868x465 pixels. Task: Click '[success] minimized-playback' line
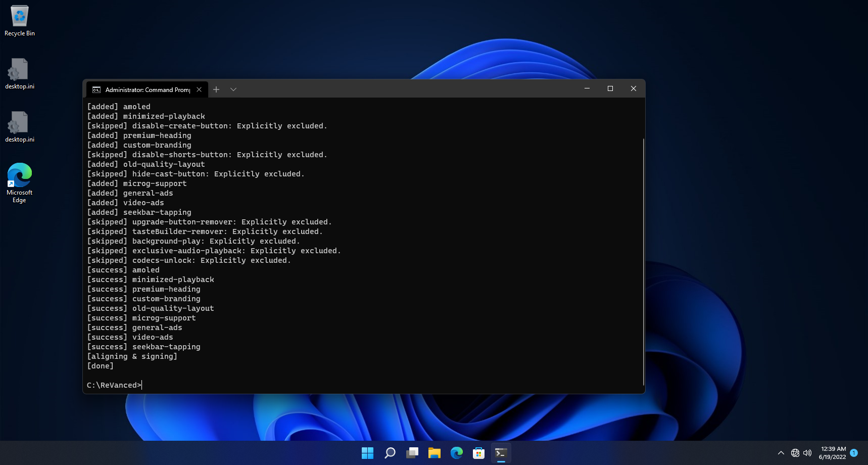[x=151, y=280]
